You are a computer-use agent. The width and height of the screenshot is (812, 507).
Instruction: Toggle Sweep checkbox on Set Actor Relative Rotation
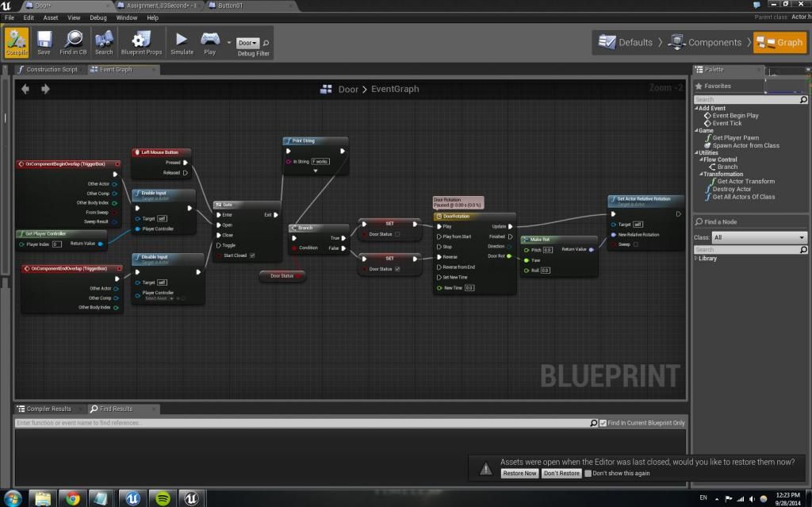click(x=635, y=244)
